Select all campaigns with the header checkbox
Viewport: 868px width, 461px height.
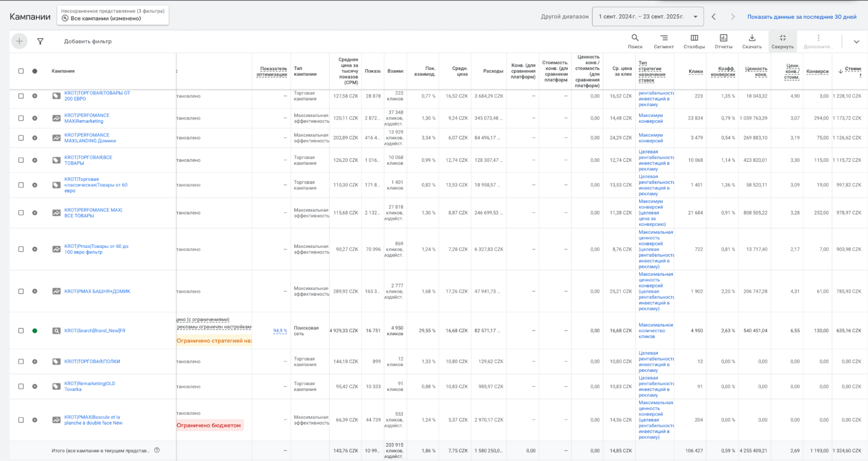point(21,71)
